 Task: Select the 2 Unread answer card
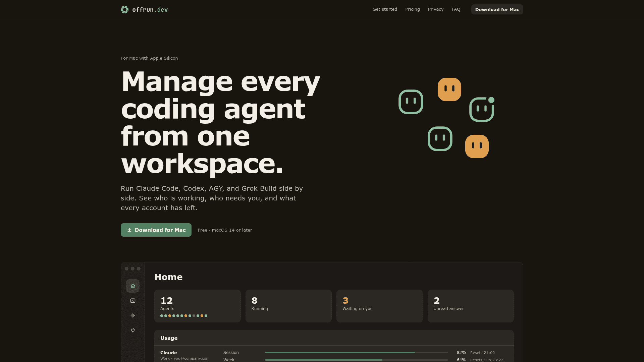pyautogui.click(x=471, y=306)
